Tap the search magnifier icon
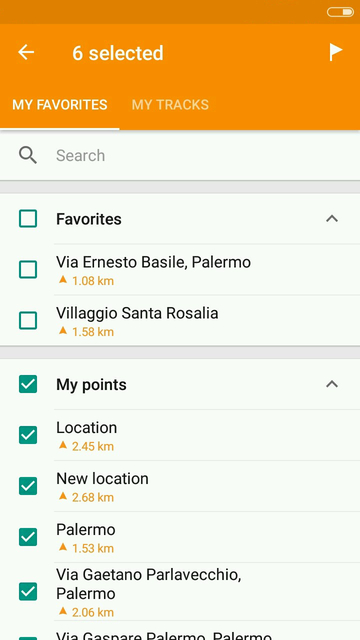360x640 pixels. (28, 156)
